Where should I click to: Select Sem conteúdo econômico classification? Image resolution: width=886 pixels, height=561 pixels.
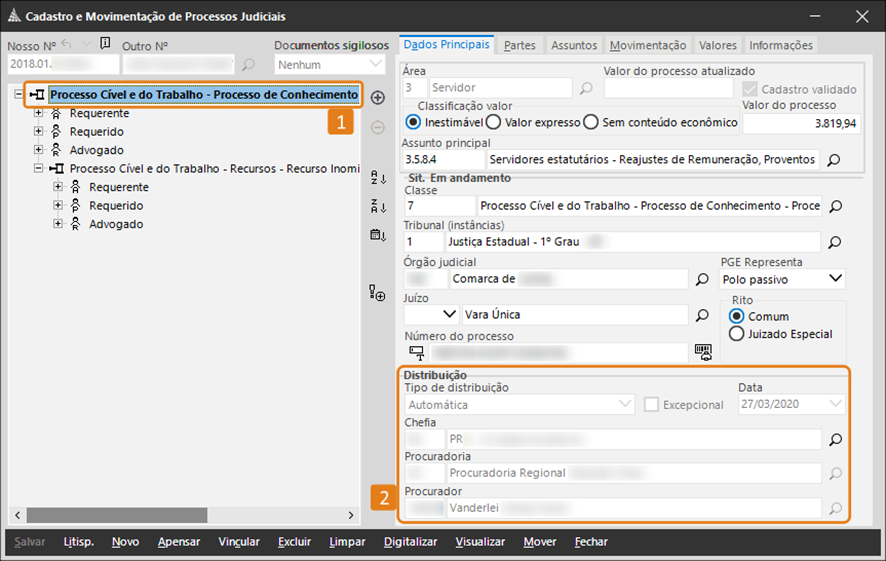[590, 122]
